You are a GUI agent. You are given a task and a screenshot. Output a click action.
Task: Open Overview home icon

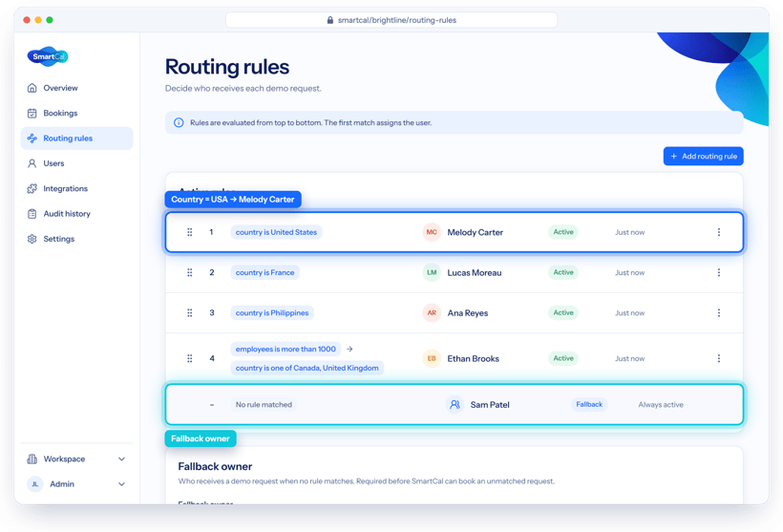click(32, 88)
